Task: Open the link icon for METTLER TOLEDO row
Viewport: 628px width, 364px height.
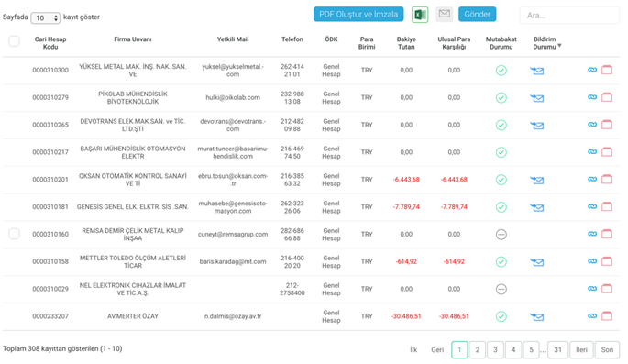Action: point(592,261)
